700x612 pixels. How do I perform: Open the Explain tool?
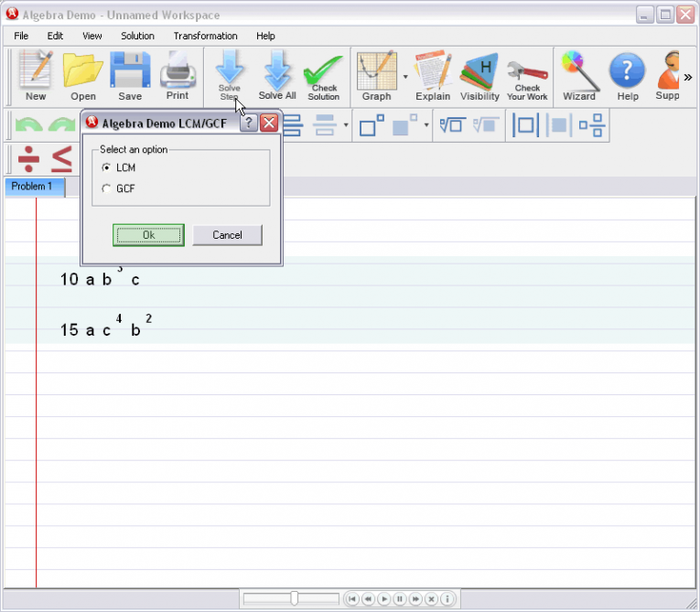433,76
